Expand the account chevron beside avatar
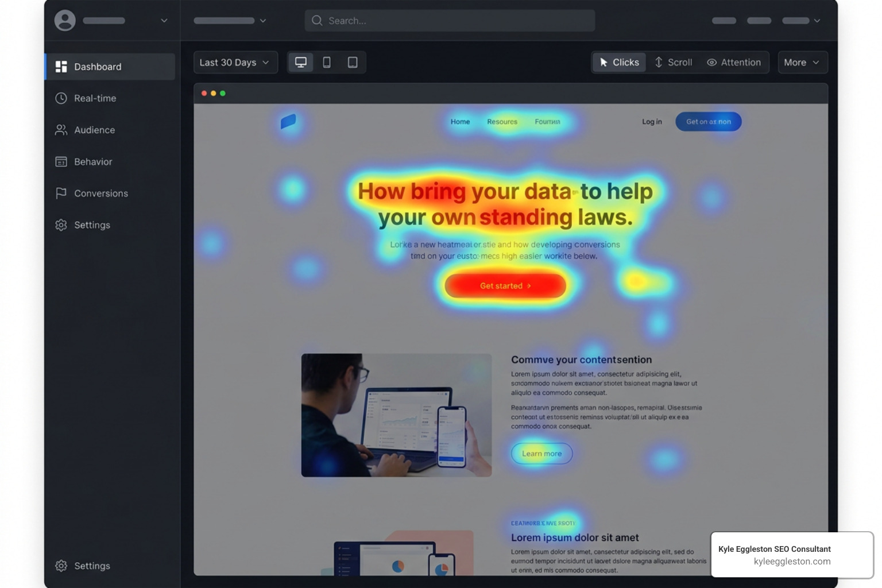 pos(164,21)
